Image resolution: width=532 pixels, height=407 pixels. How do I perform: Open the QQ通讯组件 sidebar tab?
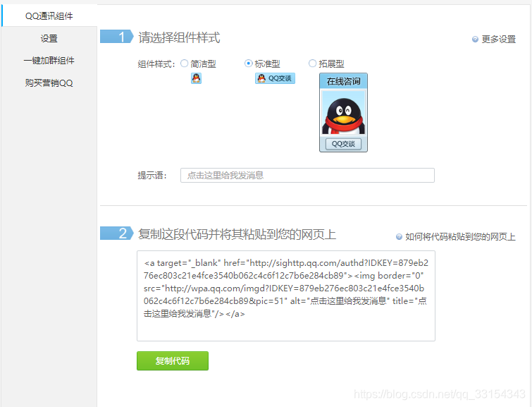coord(49,16)
